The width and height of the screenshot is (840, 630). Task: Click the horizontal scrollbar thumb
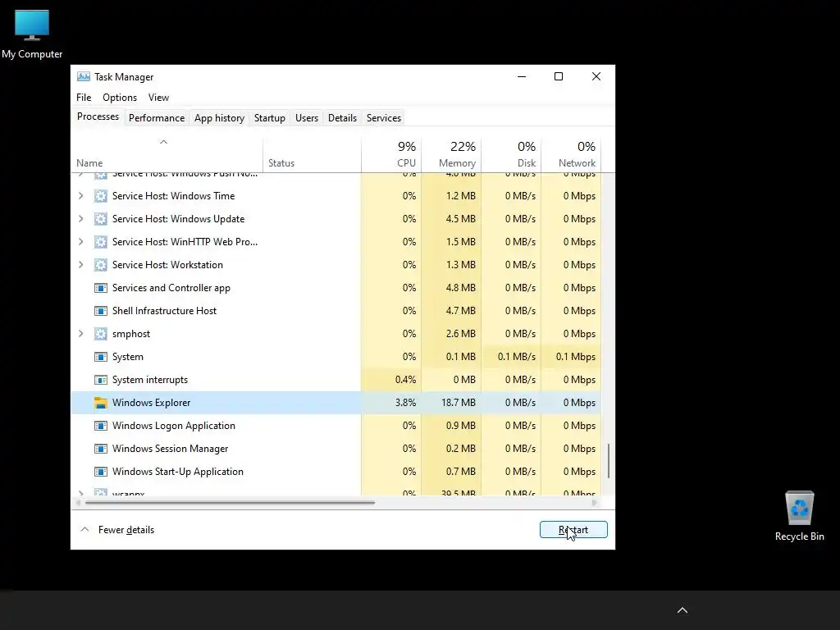[230, 503]
